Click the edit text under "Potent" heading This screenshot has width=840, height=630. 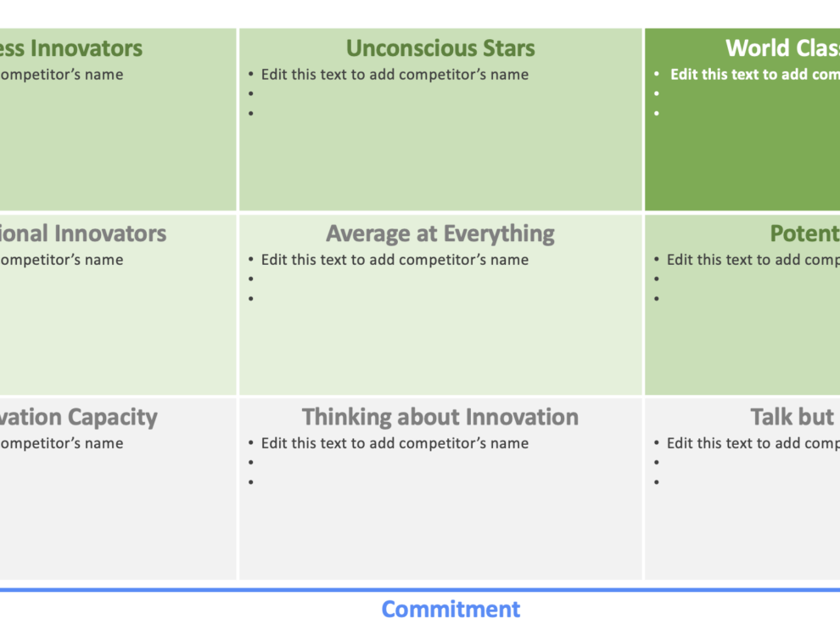(x=751, y=260)
